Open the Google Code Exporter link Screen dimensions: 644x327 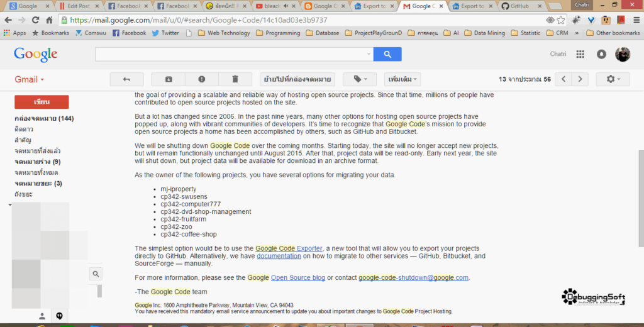coord(289,248)
